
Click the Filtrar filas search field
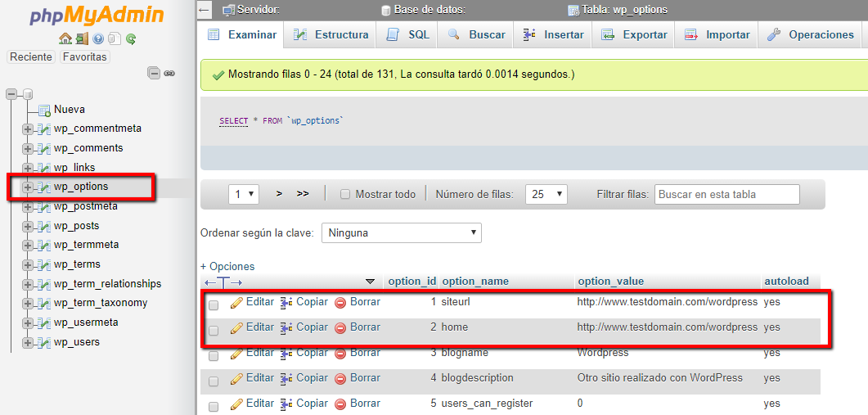(726, 195)
